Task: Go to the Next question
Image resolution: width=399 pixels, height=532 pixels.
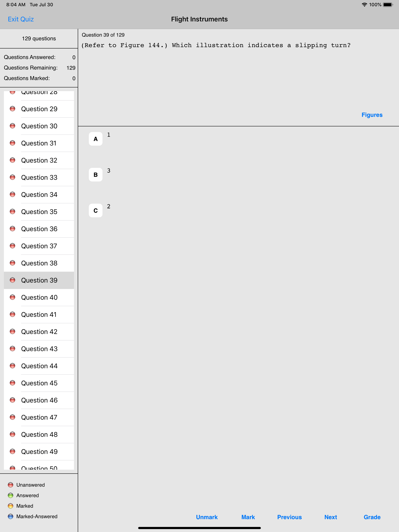Action: (330, 517)
